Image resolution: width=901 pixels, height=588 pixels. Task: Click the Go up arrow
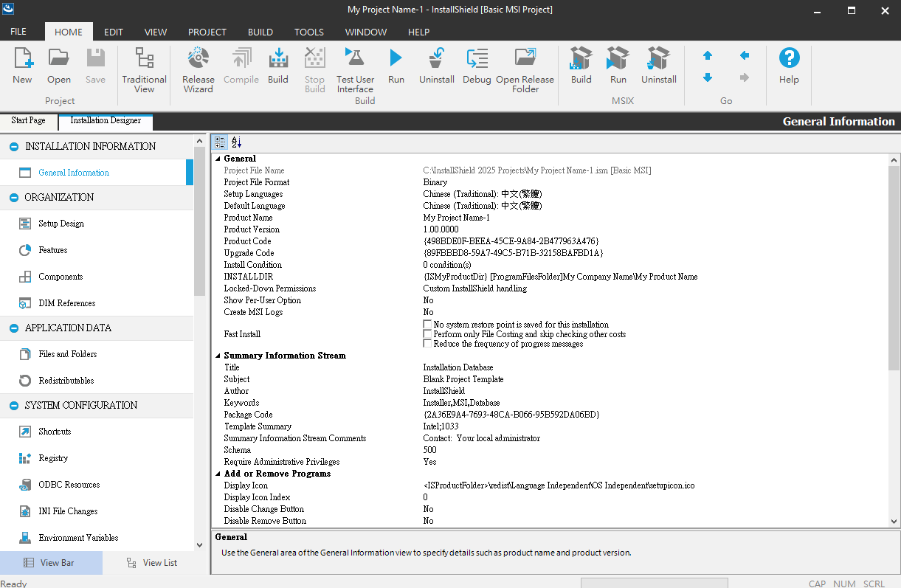[708, 55]
